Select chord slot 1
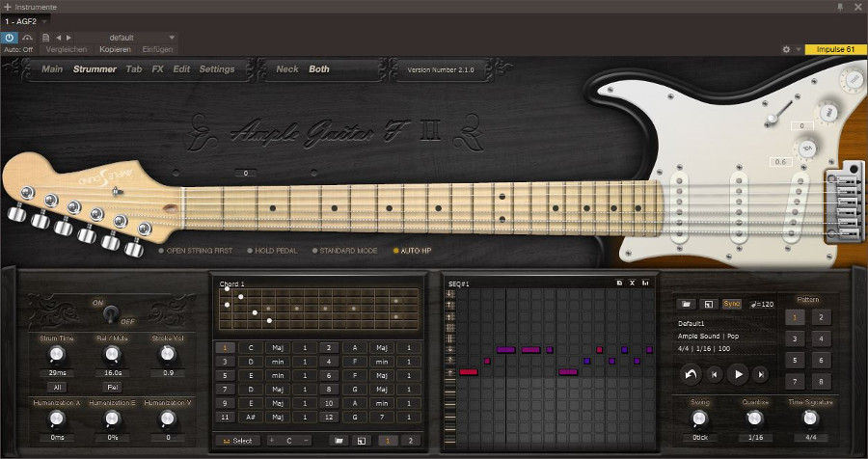868x459 pixels. [225, 348]
